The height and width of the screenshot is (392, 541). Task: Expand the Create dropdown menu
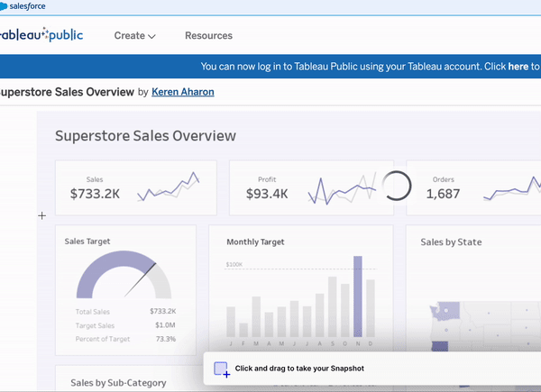coord(135,35)
